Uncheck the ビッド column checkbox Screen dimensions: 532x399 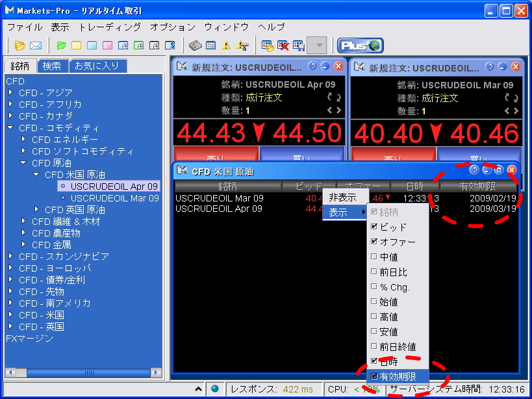click(x=374, y=227)
